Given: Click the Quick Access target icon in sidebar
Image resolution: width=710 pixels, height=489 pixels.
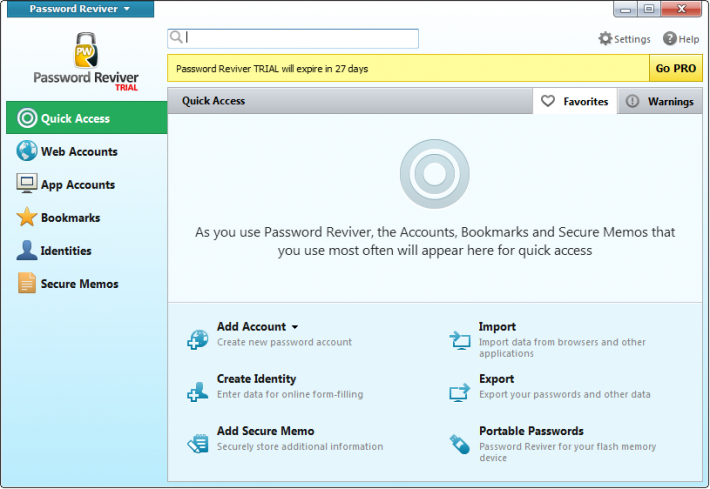Looking at the screenshot, I should pyautogui.click(x=27, y=118).
